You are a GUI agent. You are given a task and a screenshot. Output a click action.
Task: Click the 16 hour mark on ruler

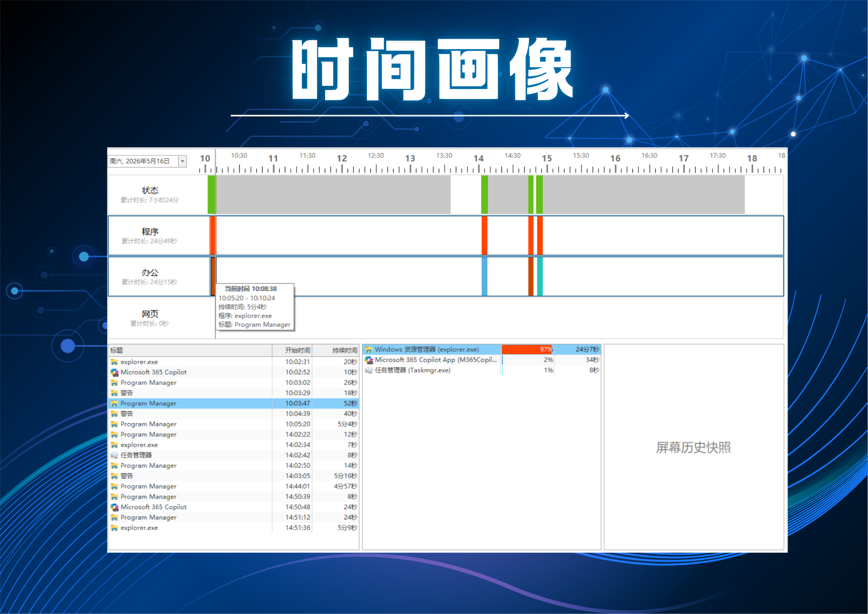coord(615,158)
